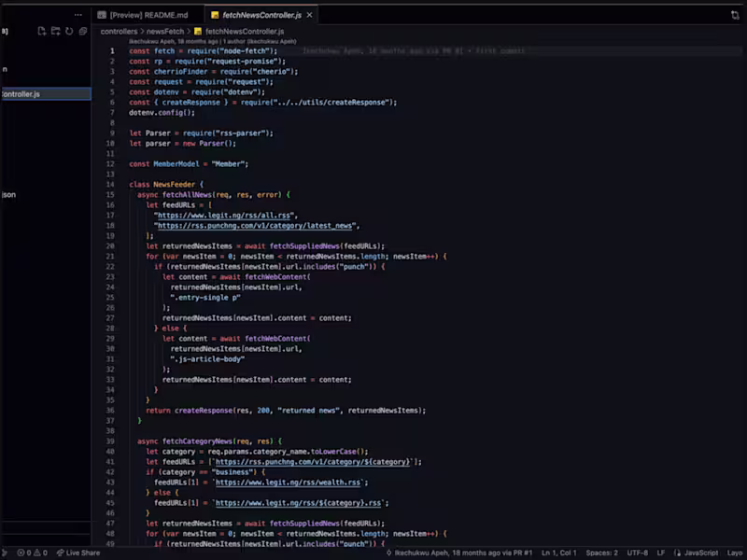This screenshot has width=747, height=560.
Task: Change indentation via Spaces: 2
Action: pos(601,553)
